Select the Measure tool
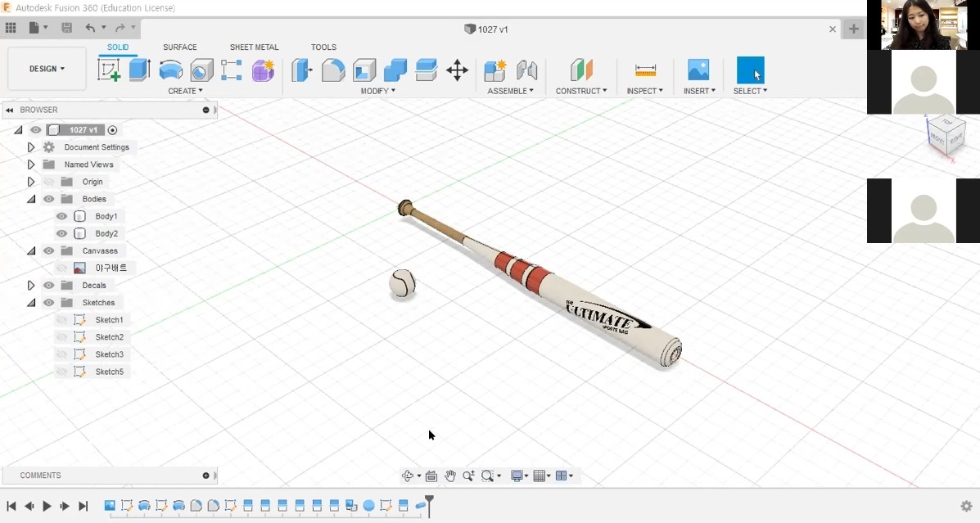The height and width of the screenshot is (523, 980). point(645,70)
